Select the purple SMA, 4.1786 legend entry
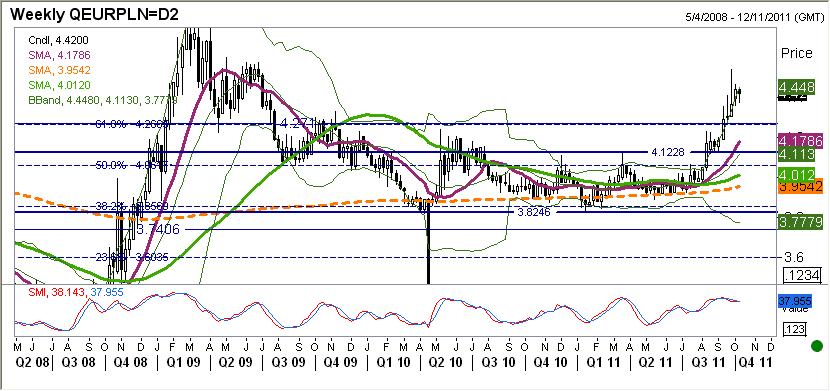The width and height of the screenshot is (830, 391). [x=58, y=54]
